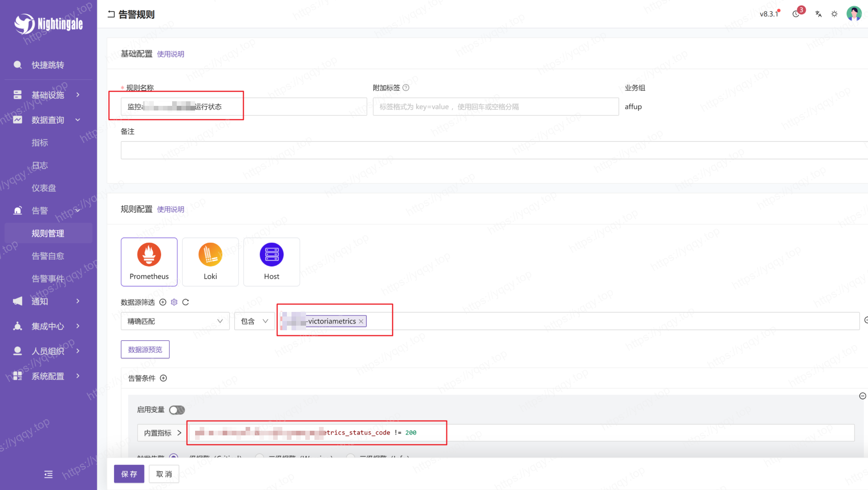Go to 仪表盘 in the sidebar
868x490 pixels.
point(44,188)
